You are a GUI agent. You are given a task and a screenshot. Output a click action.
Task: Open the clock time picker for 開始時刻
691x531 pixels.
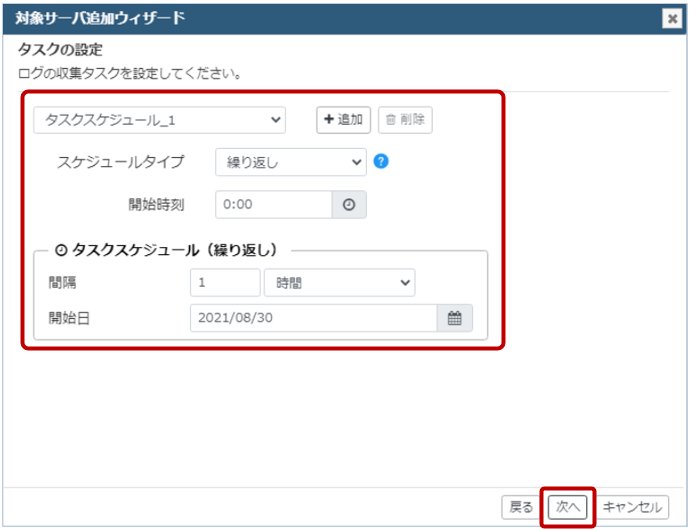pyautogui.click(x=349, y=204)
